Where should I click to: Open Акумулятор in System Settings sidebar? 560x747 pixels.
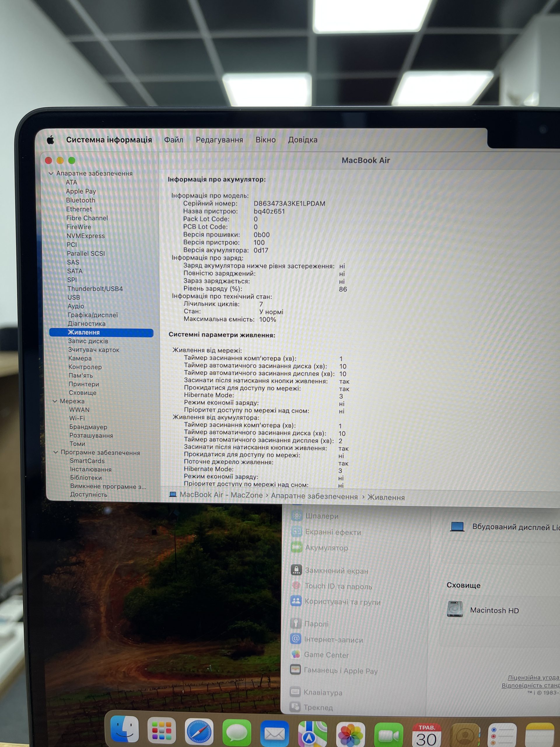point(319,547)
